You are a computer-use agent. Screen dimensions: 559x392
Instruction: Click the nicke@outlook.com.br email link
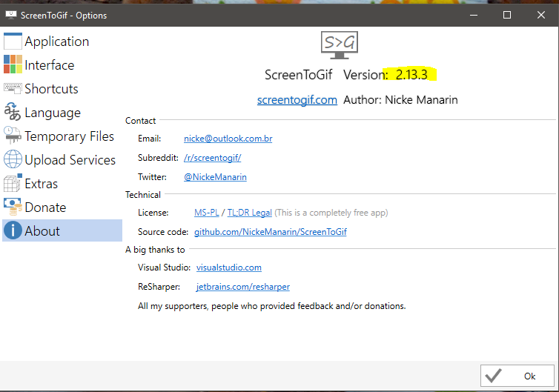coord(228,139)
